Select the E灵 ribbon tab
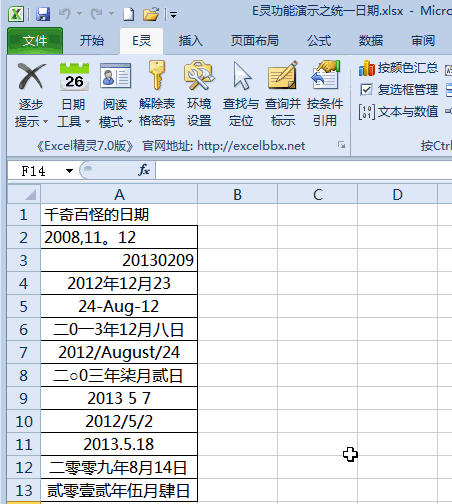Image resolution: width=452 pixels, height=504 pixels. click(142, 41)
